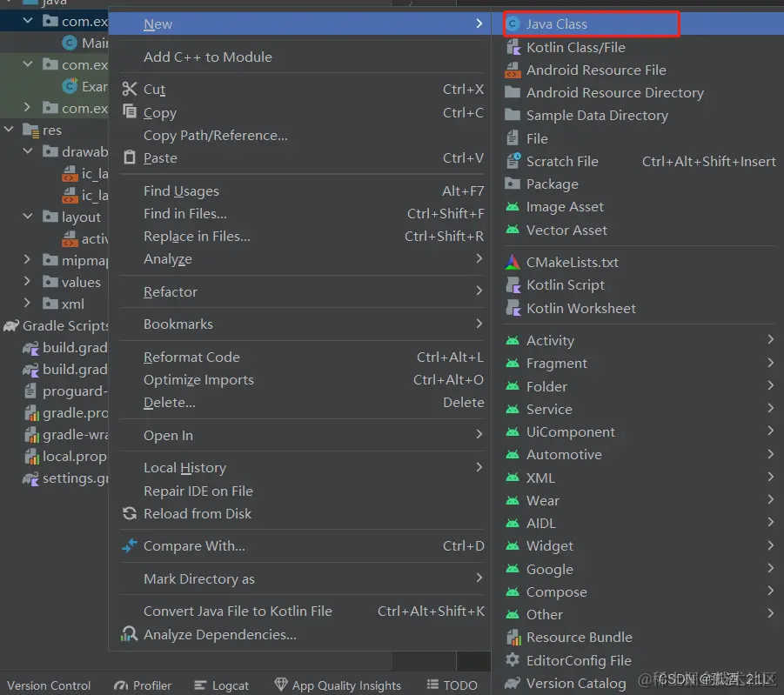Open the Fragment submenu arrow
This screenshot has width=784, height=695.
tap(770, 363)
